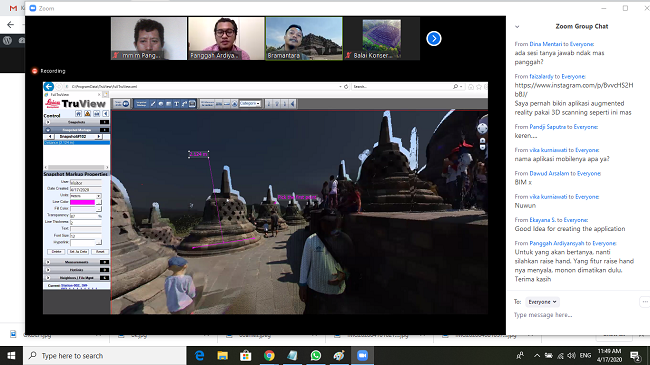650x365 pixels.
Task: Click the third Control panel icon beside warning
Action: [x=97, y=114]
